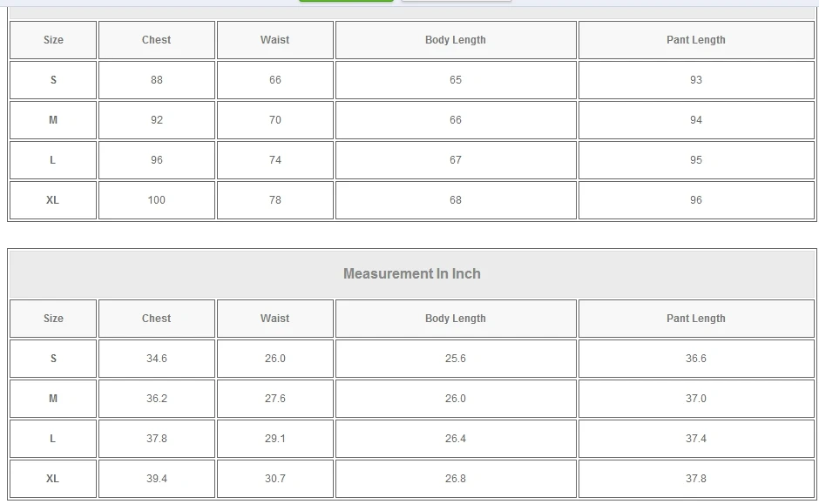This screenshot has height=504, width=819.
Task: Select the Waist header in the upper table
Action: 275,40
